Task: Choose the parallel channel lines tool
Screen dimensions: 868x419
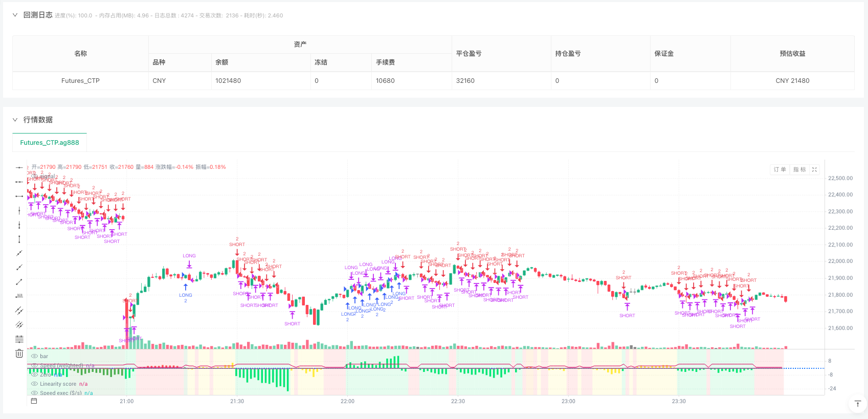Action: (19, 310)
